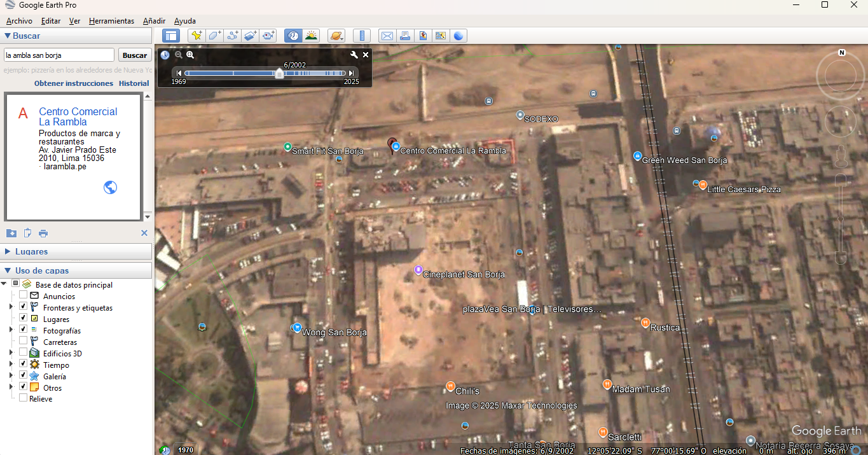Image resolution: width=868 pixels, height=455 pixels.
Task: Enable the Carreteras layer checkbox
Action: tap(24, 342)
